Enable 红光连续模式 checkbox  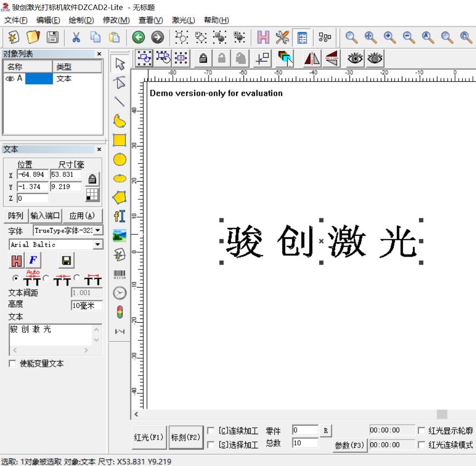coord(421,445)
